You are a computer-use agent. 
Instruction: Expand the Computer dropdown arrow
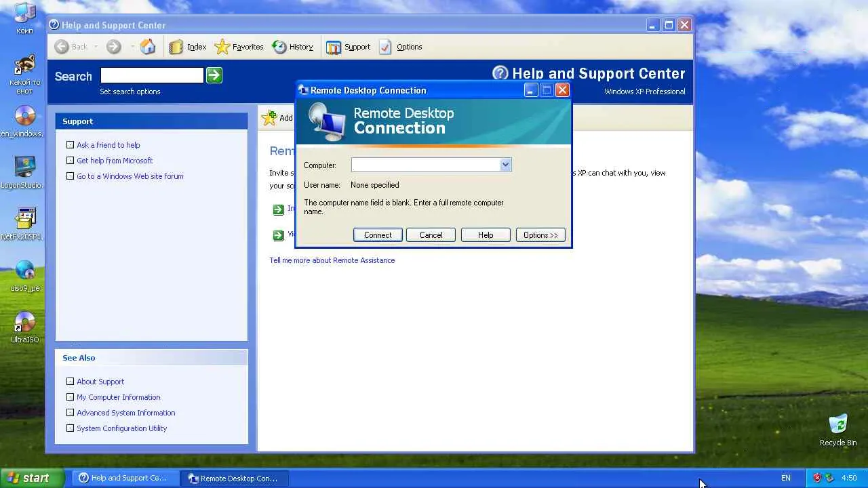505,165
